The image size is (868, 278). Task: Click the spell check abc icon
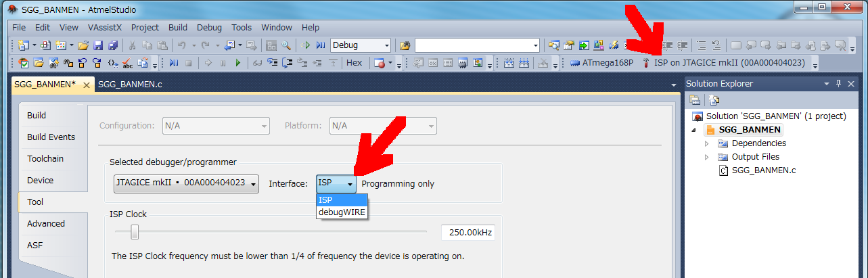tap(128, 63)
